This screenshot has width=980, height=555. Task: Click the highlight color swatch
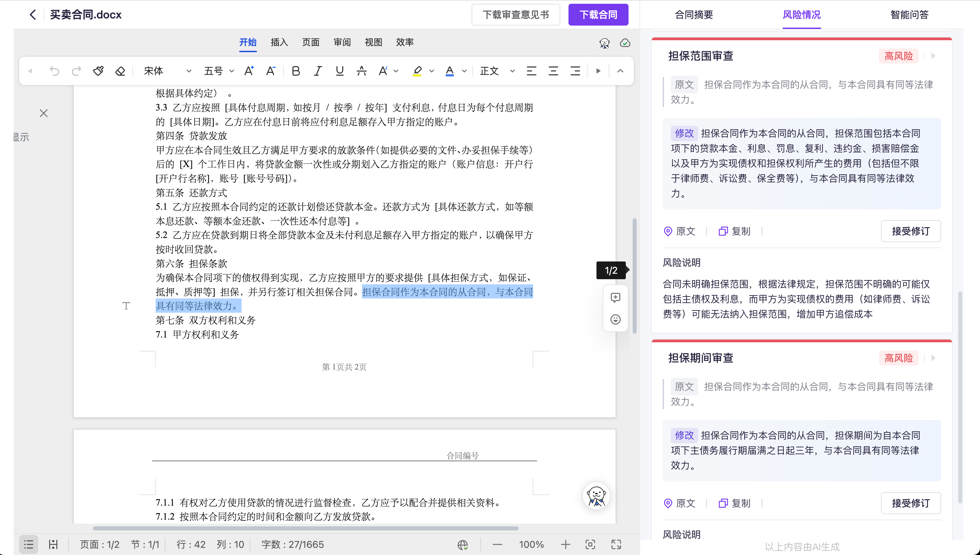point(417,71)
